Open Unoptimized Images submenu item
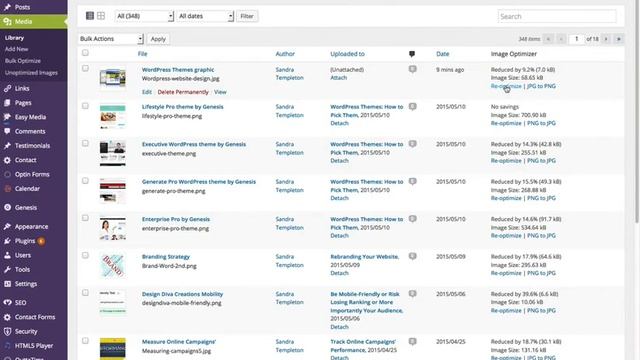 [x=31, y=73]
